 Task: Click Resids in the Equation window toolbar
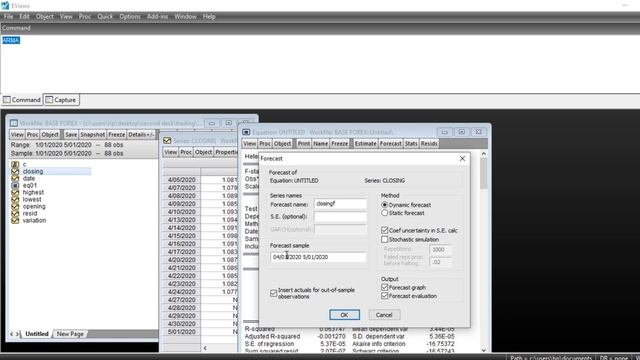coord(429,144)
